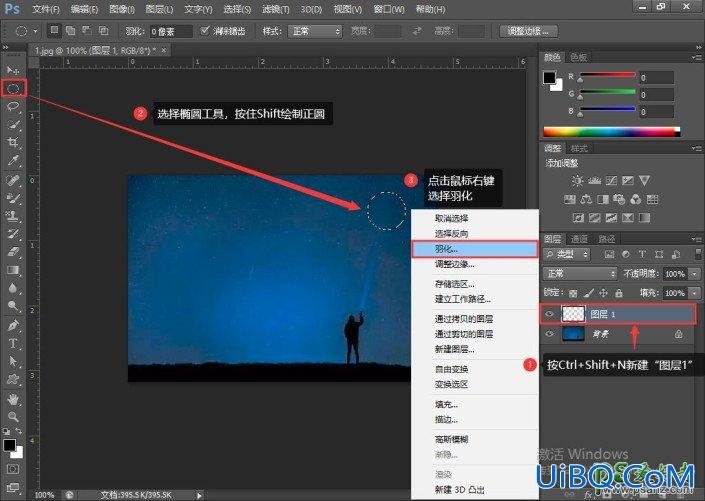Select the Zoom tool
Image resolution: width=705 pixels, height=501 pixels.
click(x=13, y=416)
